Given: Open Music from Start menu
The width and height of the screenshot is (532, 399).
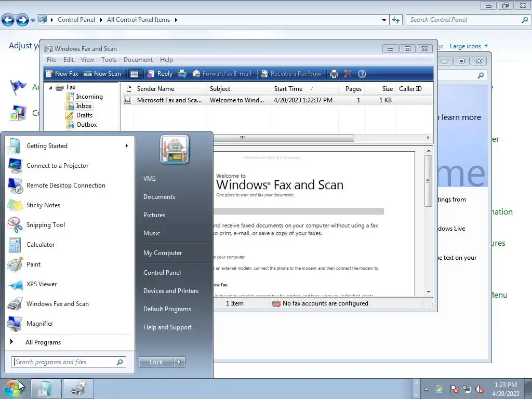Looking at the screenshot, I should click(151, 233).
